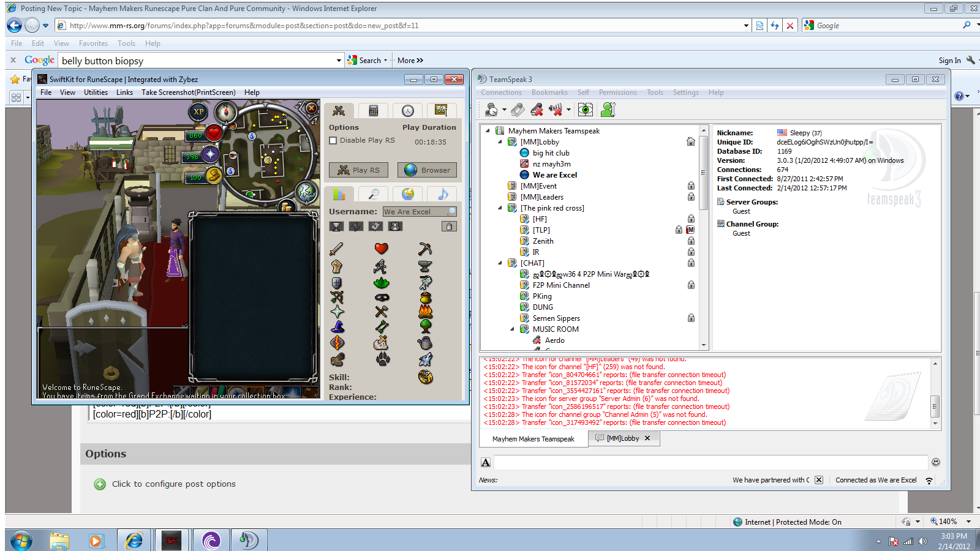Click the Magic wizard hat skill icon

337,327
